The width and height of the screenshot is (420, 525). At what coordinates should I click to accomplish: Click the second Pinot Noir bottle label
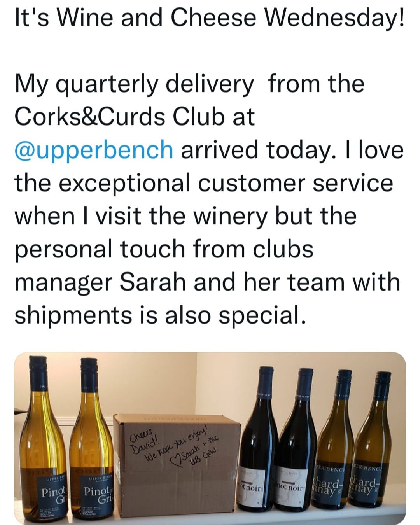click(x=290, y=486)
